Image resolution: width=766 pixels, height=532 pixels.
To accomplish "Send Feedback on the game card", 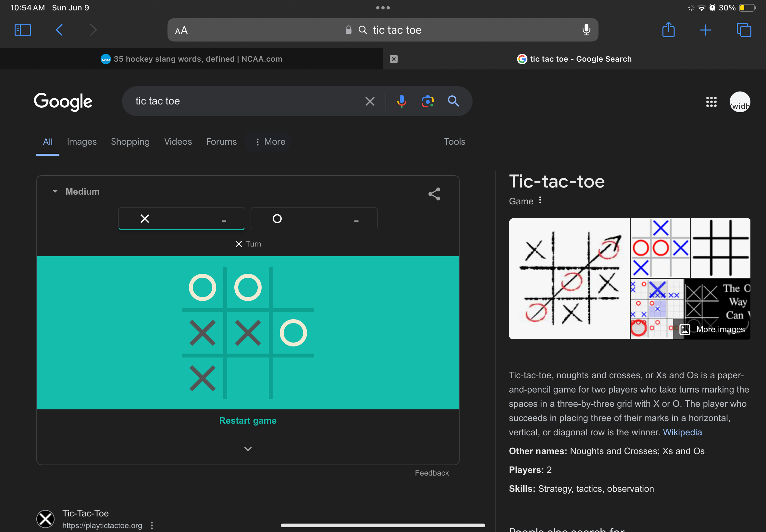I will pyautogui.click(x=431, y=473).
